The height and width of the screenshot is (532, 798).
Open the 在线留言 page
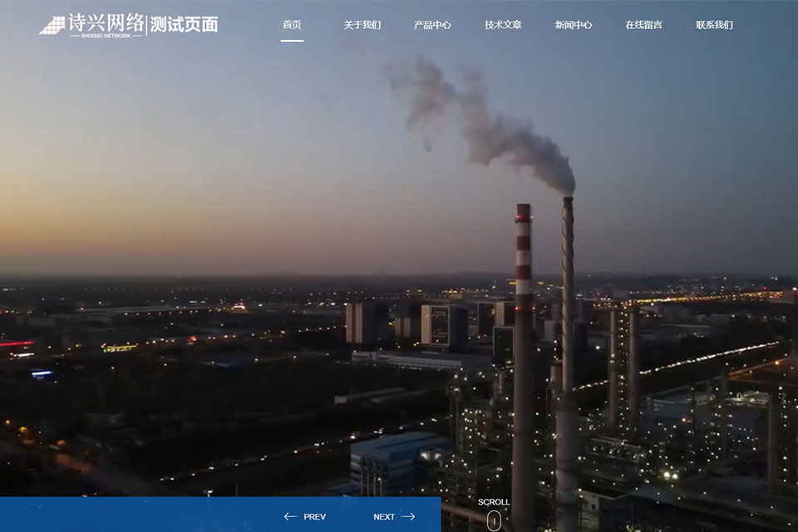click(644, 25)
